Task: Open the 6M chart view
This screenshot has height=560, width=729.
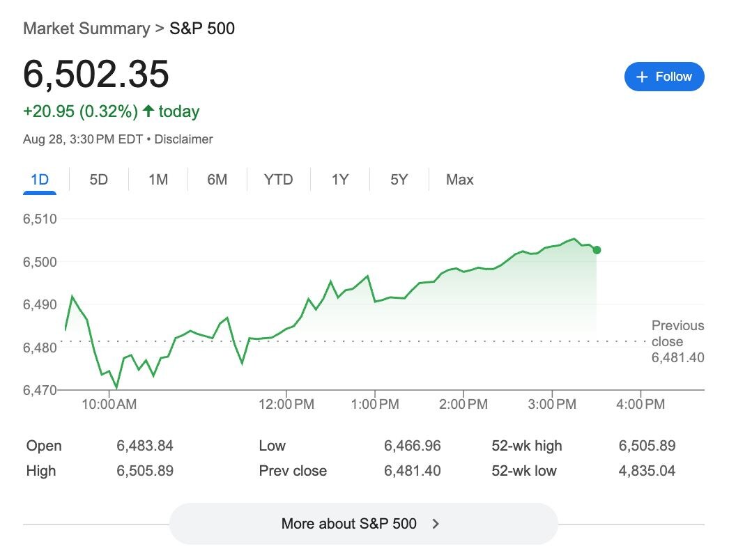Action: pos(217,180)
